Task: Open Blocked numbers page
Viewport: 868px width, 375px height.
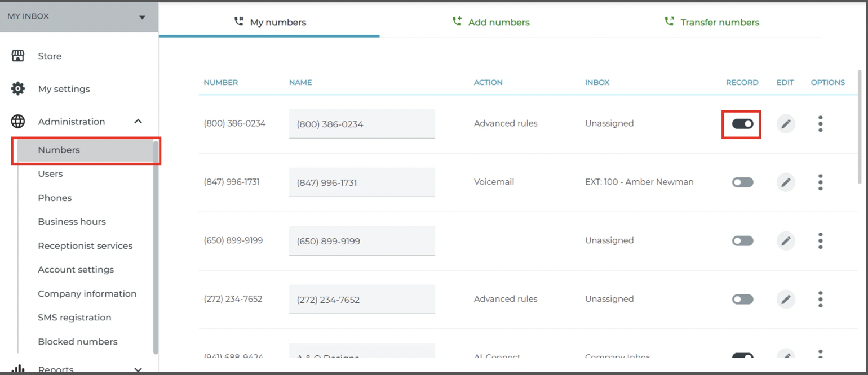Action: coord(78,342)
